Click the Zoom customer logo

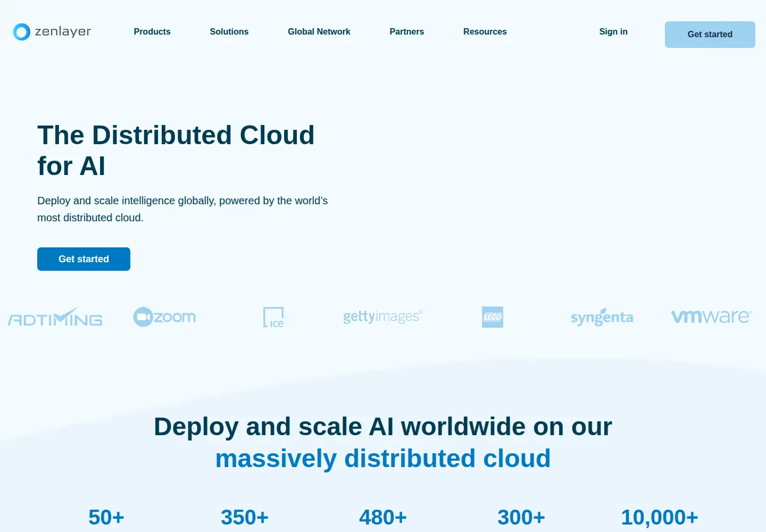coord(164,317)
